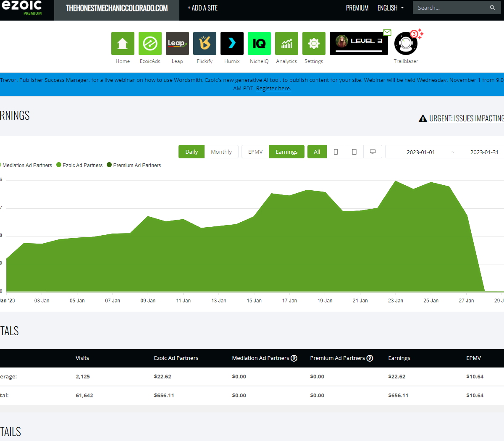This screenshot has width=504, height=441.
Task: Open end date picker 2023-01-31
Action: click(x=484, y=152)
